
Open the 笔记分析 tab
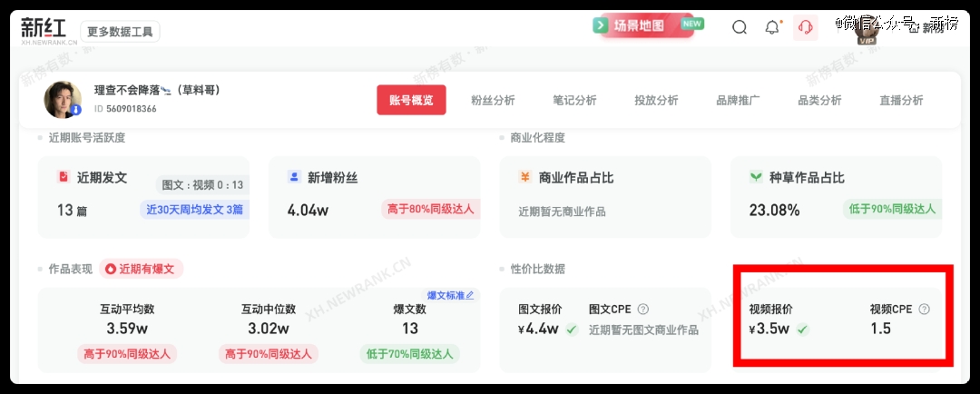click(x=574, y=101)
